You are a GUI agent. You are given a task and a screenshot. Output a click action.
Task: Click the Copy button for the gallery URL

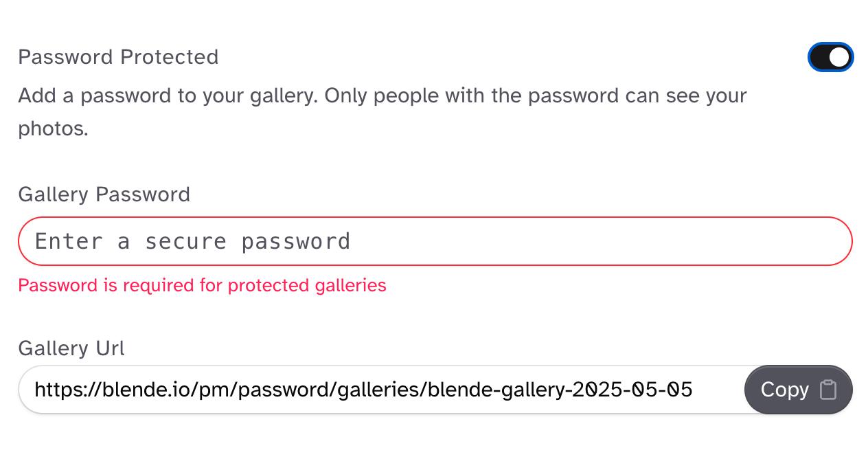(x=798, y=389)
